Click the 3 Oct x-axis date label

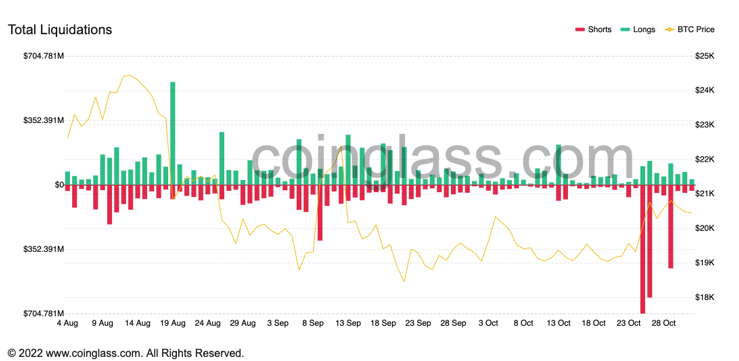coord(488,324)
